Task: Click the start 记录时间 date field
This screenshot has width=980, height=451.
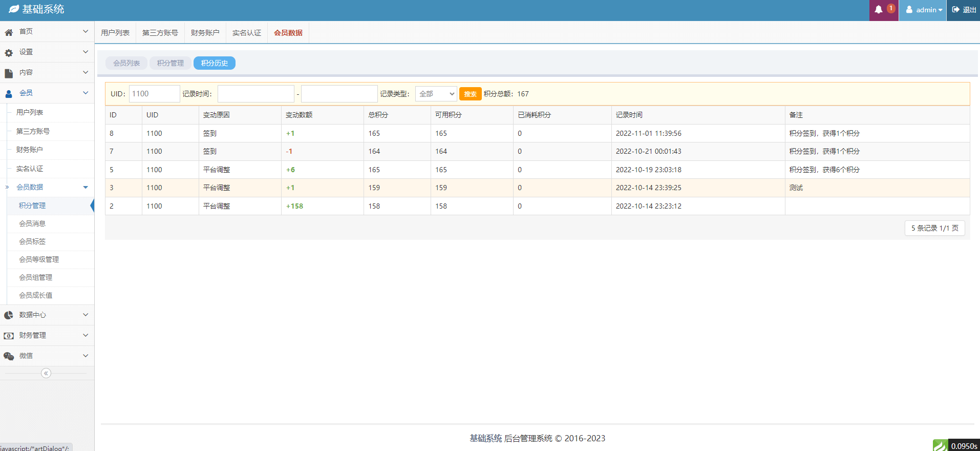Action: click(x=255, y=94)
